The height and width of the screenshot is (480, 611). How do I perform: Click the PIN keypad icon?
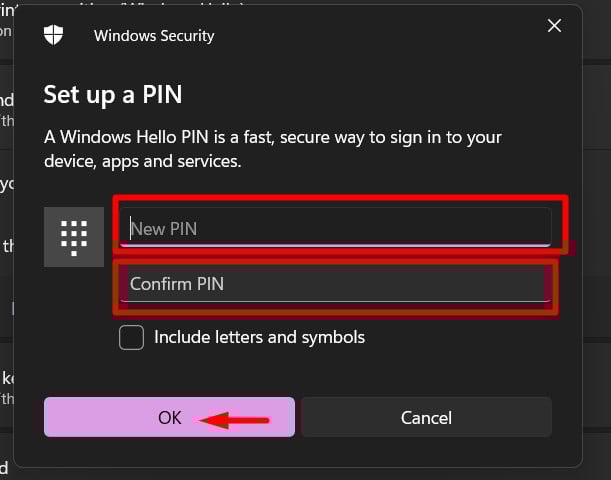point(74,237)
